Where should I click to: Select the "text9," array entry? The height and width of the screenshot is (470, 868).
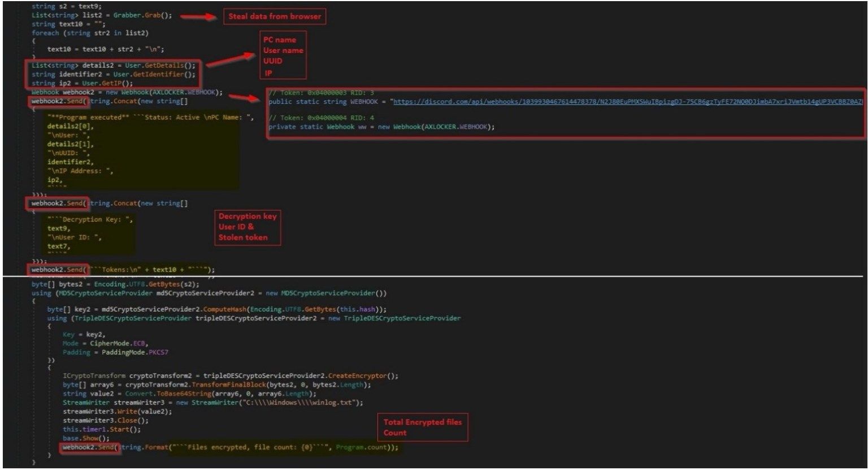(x=59, y=228)
